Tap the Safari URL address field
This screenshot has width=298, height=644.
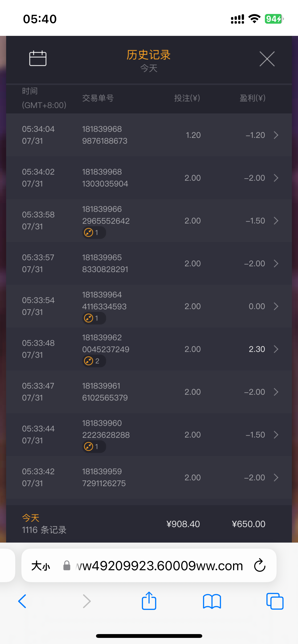[159, 566]
